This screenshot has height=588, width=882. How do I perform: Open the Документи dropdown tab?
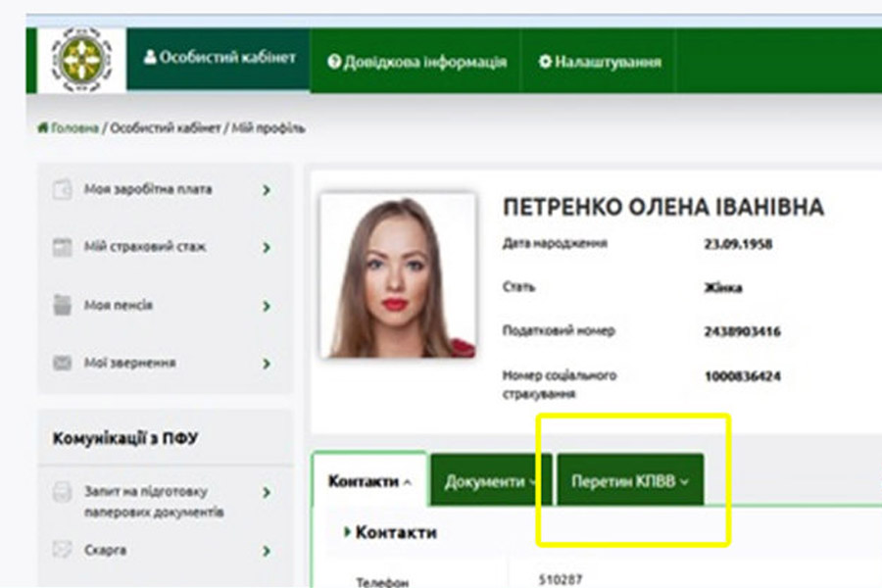tap(490, 481)
